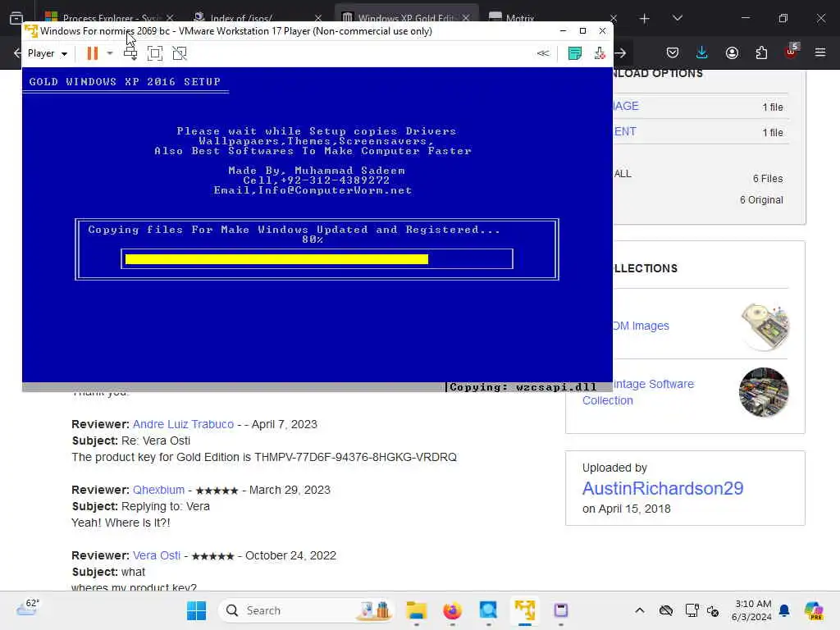Screen dimensions: 840x630
Task: Open the Player menu in VMware
Action: click(47, 53)
